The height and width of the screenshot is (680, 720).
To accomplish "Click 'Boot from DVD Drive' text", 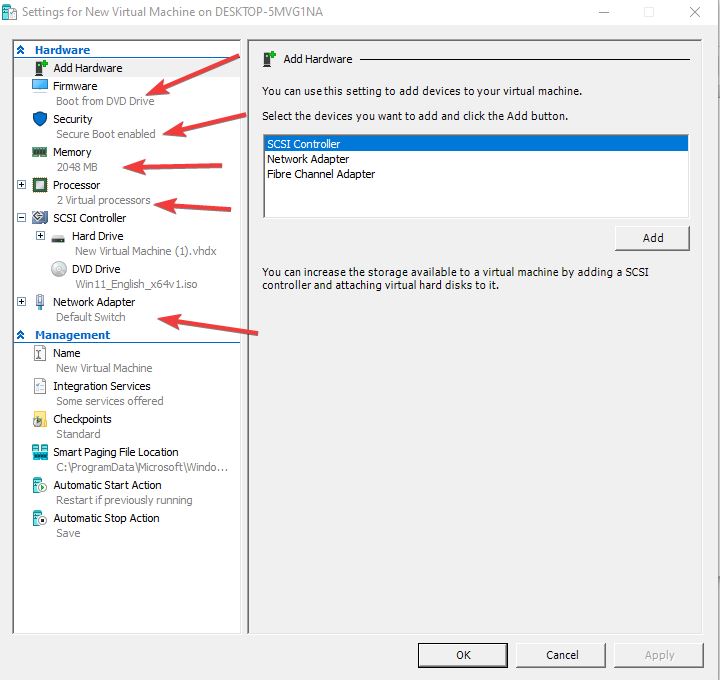I will click(105, 101).
